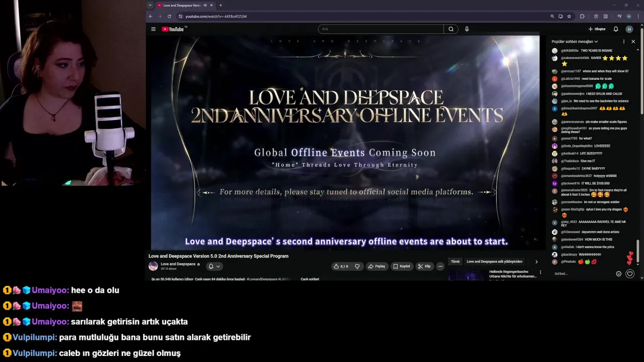Click stream chat username Vulpilumpi on caleb line
The image size is (644, 362).
[35, 353]
